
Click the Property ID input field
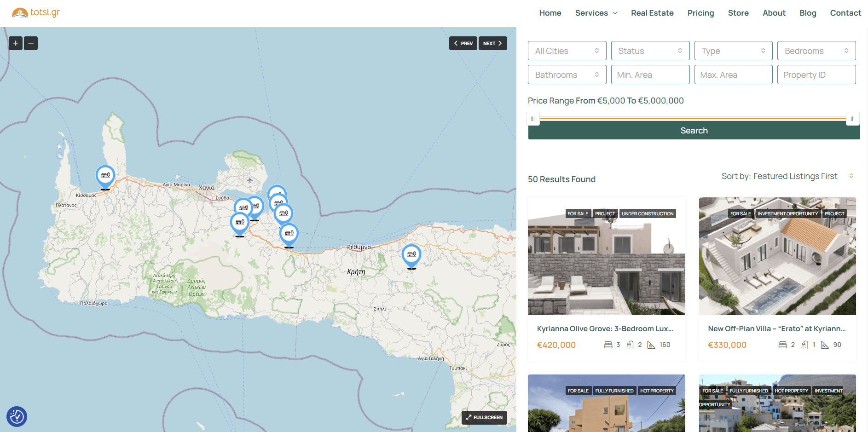click(816, 75)
